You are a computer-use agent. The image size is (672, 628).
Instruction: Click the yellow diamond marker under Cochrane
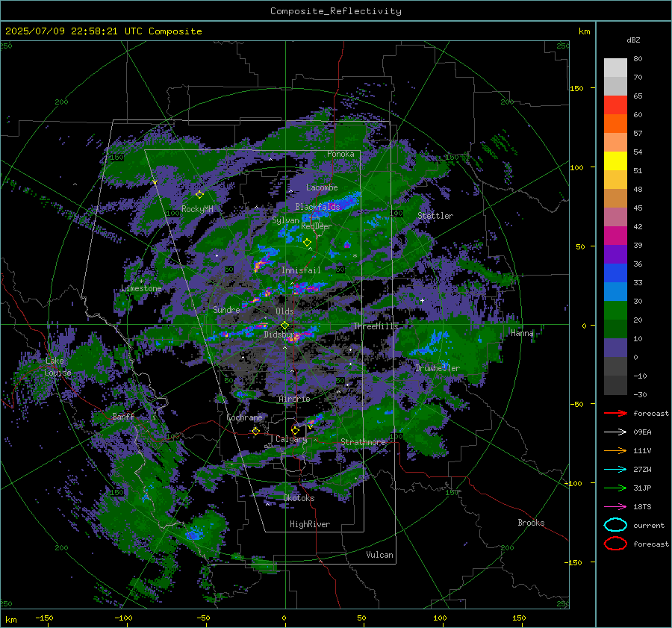coord(255,431)
